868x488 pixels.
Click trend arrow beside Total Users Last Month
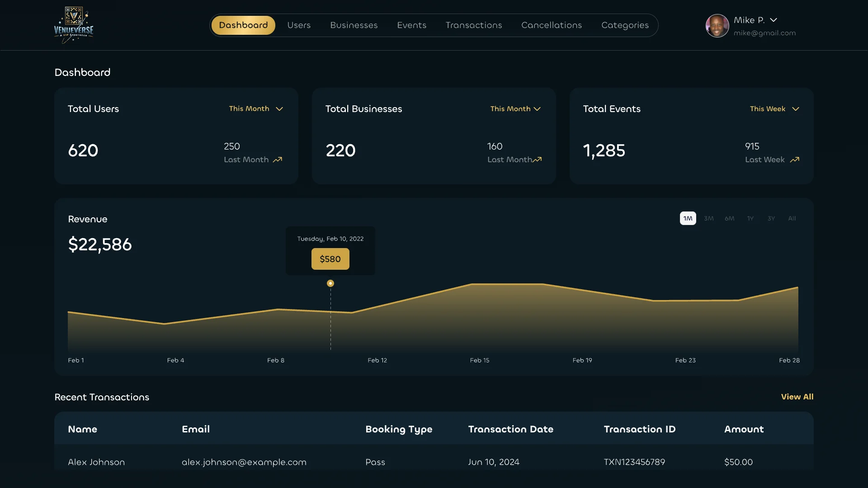coord(278,160)
